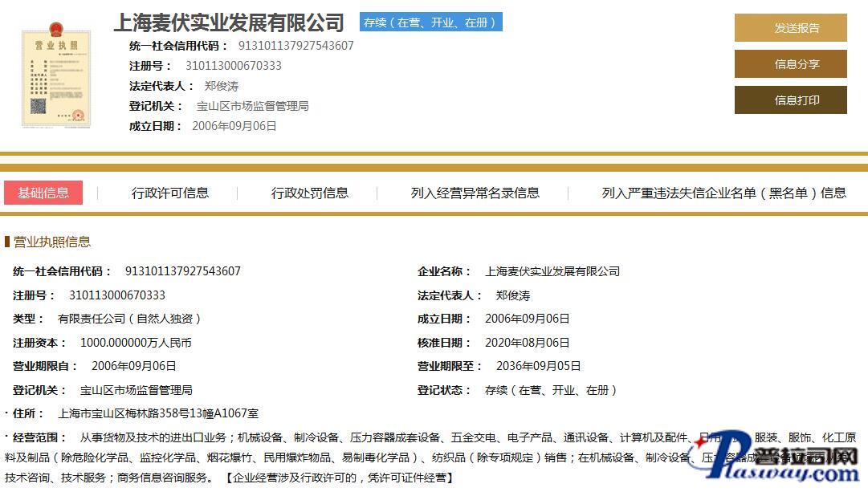Select the 基础信息 tab

(x=43, y=193)
